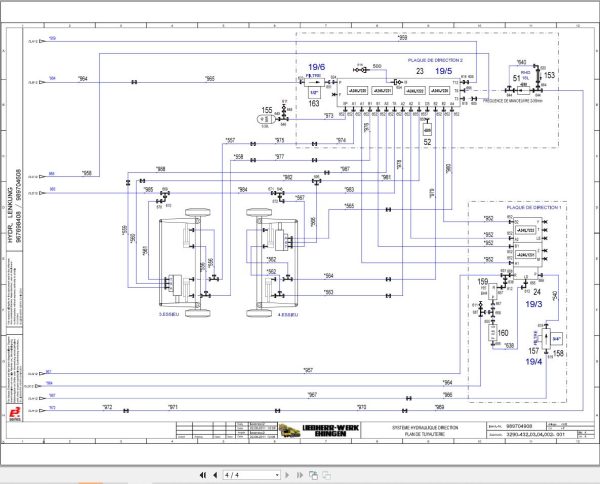Click the item number 51
The height and width of the screenshot is (484, 600).
pos(517,78)
